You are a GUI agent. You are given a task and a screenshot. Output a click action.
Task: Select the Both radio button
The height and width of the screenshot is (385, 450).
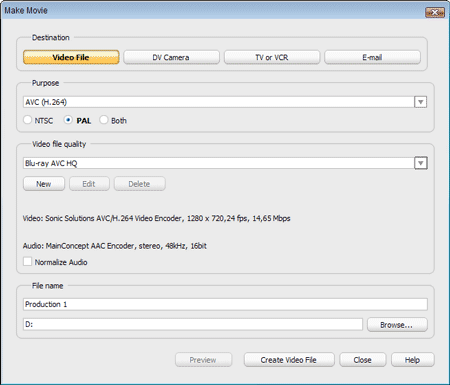coord(104,120)
